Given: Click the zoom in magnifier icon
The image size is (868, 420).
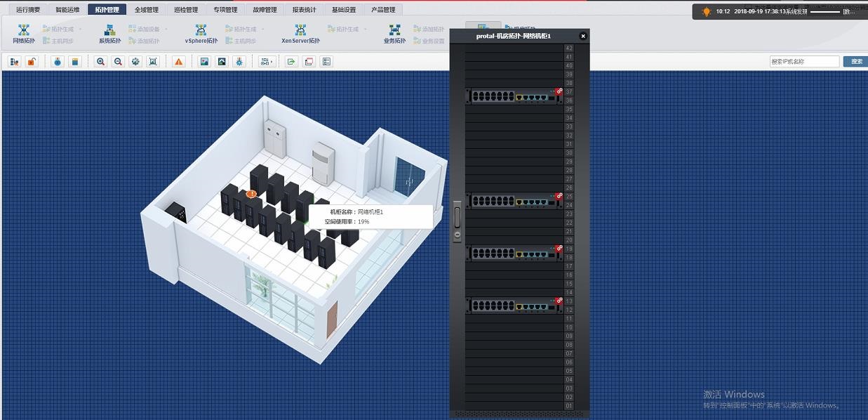Looking at the screenshot, I should (101, 62).
